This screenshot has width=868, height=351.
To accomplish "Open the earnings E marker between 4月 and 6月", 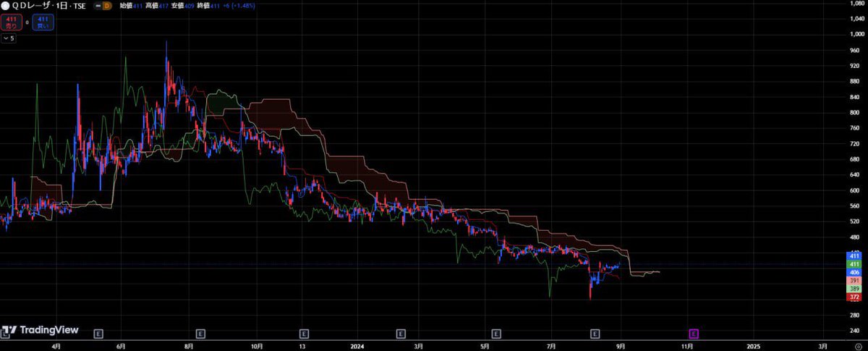I will click(99, 334).
